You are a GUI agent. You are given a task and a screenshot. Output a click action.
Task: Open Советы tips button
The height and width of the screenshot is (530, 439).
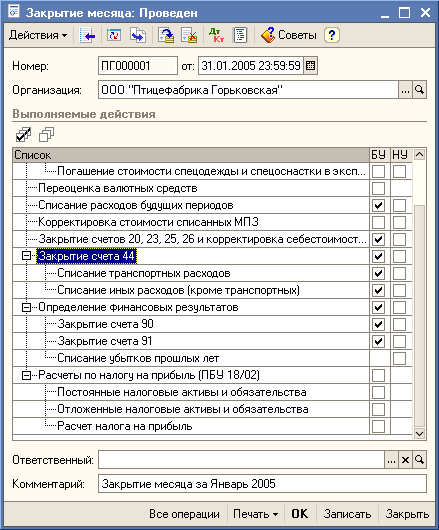[x=289, y=35]
